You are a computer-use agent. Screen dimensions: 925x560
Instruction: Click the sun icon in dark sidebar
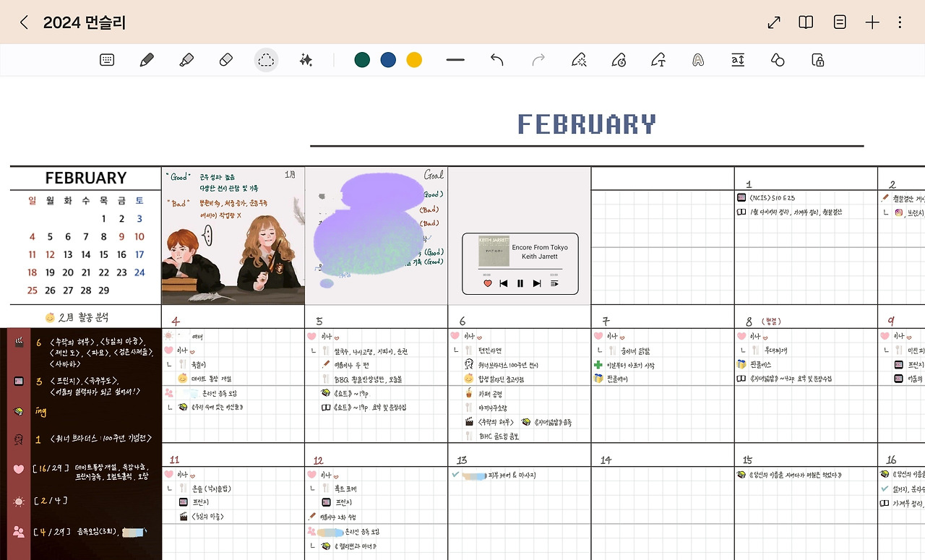click(19, 501)
